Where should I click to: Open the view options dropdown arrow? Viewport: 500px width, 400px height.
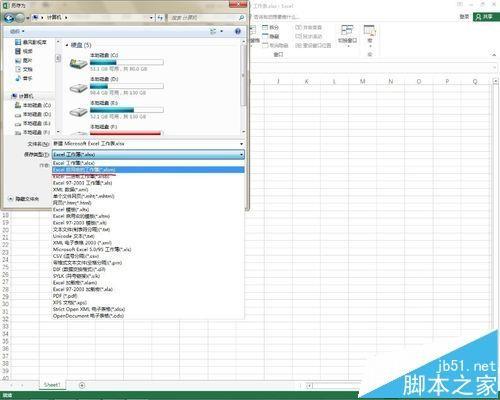pos(222,31)
